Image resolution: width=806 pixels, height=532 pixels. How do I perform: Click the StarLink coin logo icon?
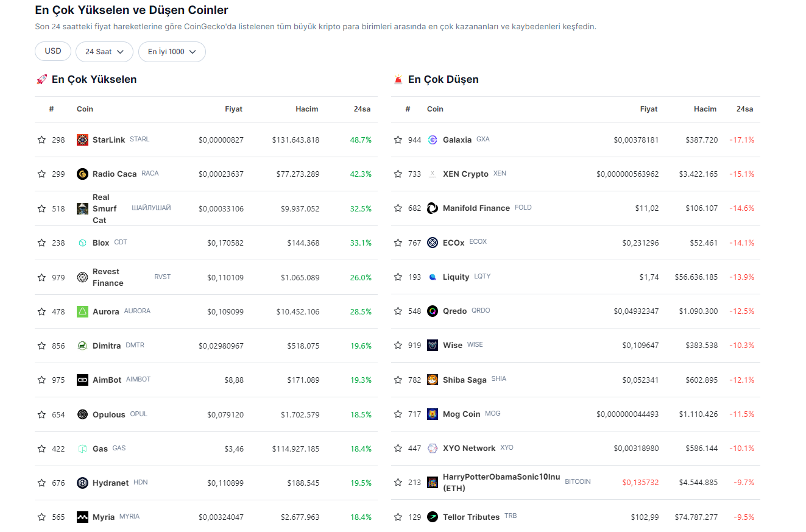click(82, 140)
